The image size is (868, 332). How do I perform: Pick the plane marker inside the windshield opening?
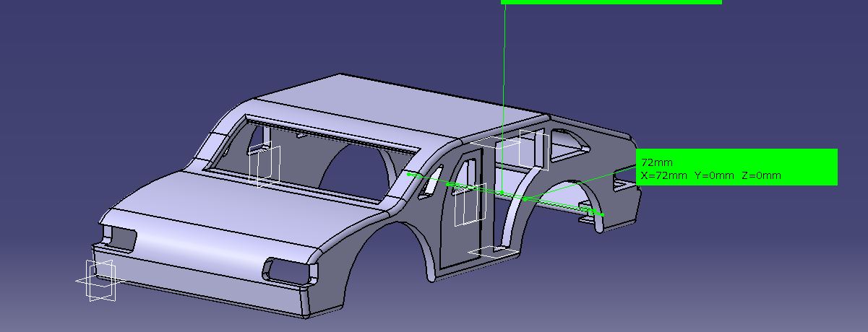[265, 165]
